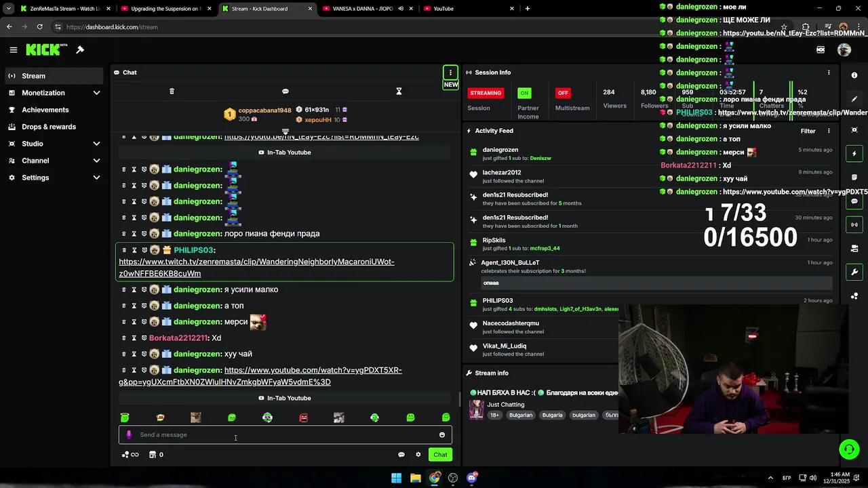Switch to VANESA x DANNA browser tab
Viewport: 868px width, 488px height.
pyautogui.click(x=367, y=9)
